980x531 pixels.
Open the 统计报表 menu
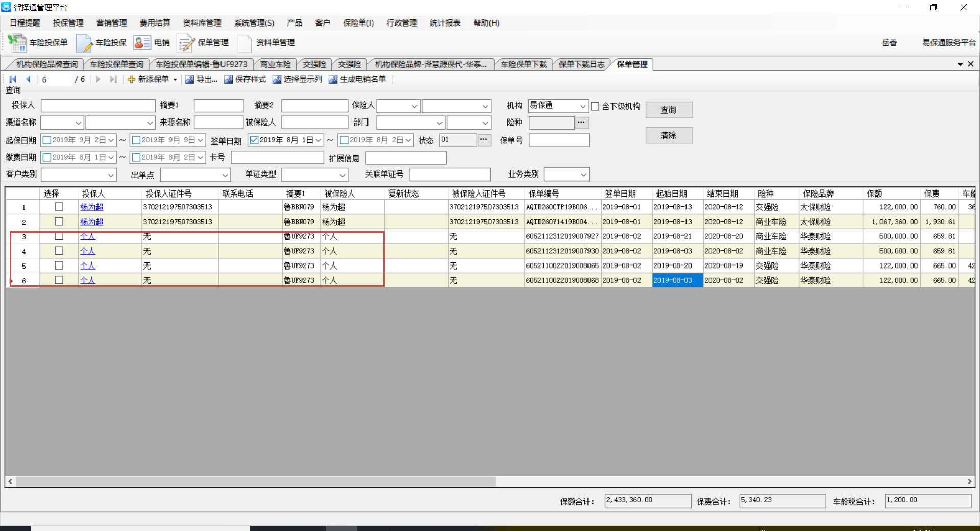tap(445, 23)
